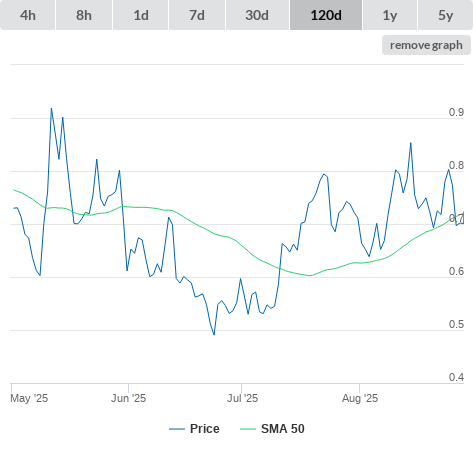Image resolution: width=474 pixels, height=455 pixels.
Task: Click the remove graph button
Action: pos(426,45)
